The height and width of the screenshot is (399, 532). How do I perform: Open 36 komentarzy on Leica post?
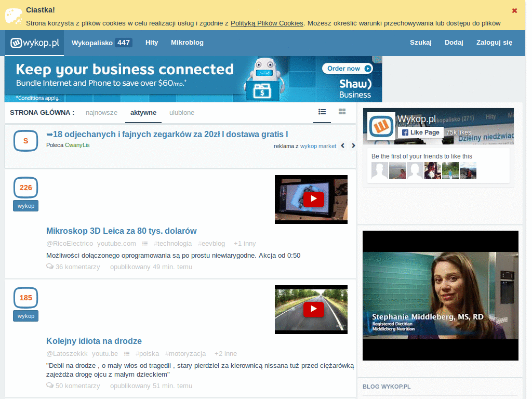(73, 267)
